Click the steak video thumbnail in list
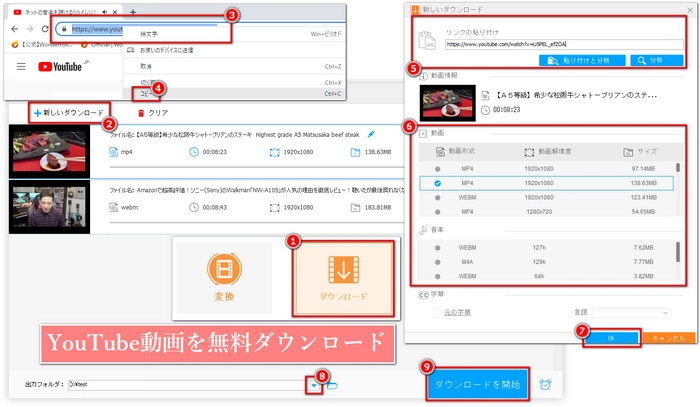Image resolution: width=700 pixels, height=407 pixels. pyautogui.click(x=49, y=152)
